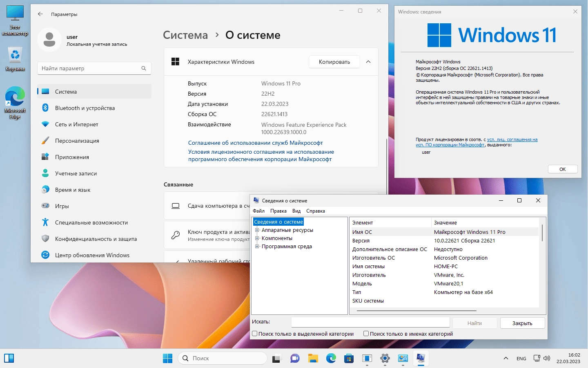Switch to Settings gear on the taskbar
Screen dimensions: 588x368
(385, 359)
